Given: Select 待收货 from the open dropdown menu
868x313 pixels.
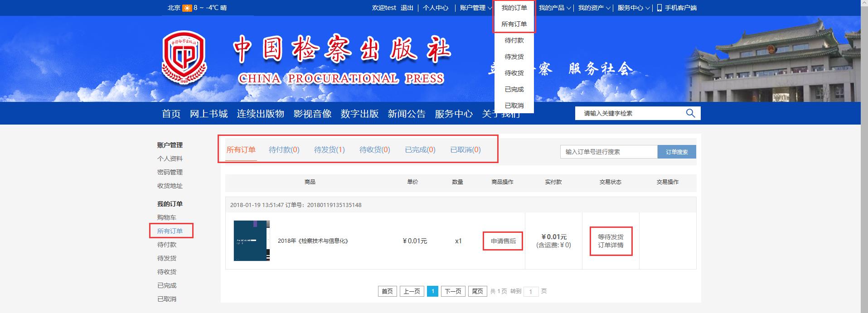Looking at the screenshot, I should (514, 73).
